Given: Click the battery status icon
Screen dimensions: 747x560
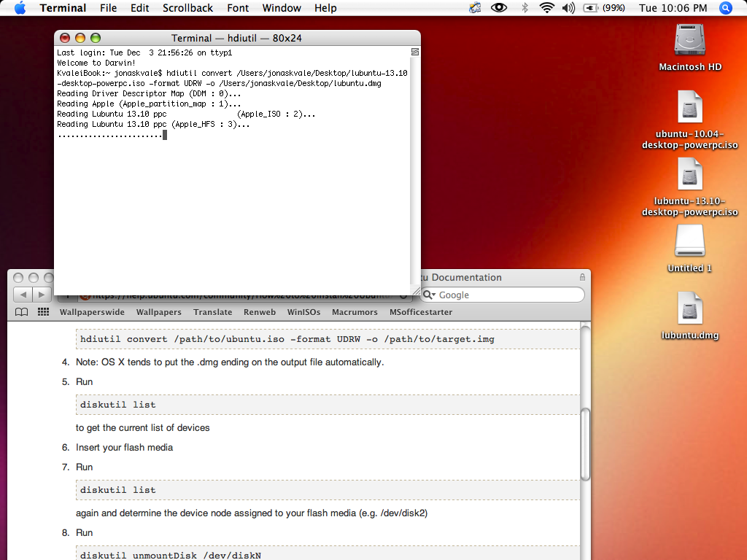Looking at the screenshot, I should tap(591, 8).
